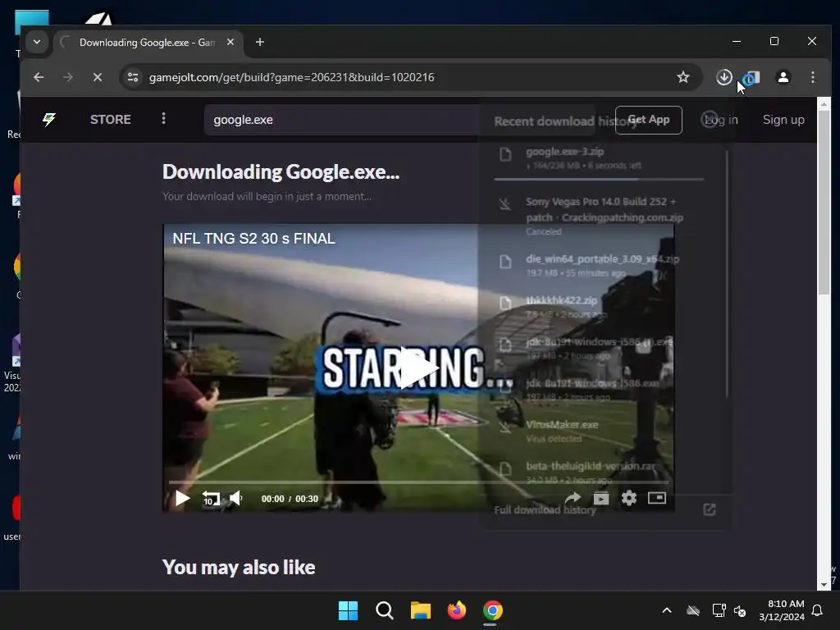Click the Chrome taskbar icon
Image resolution: width=840 pixels, height=630 pixels.
[493, 610]
